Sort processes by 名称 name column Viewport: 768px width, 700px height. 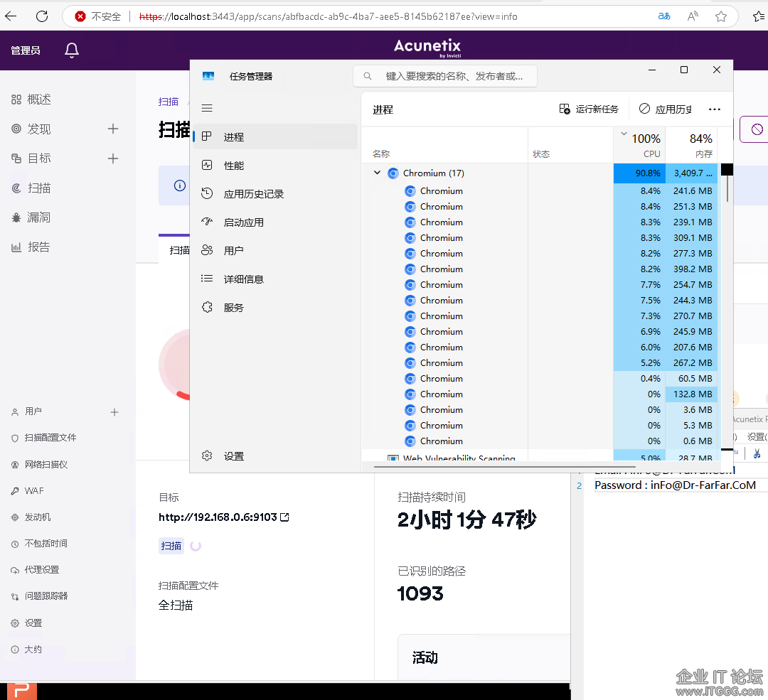[444, 146]
